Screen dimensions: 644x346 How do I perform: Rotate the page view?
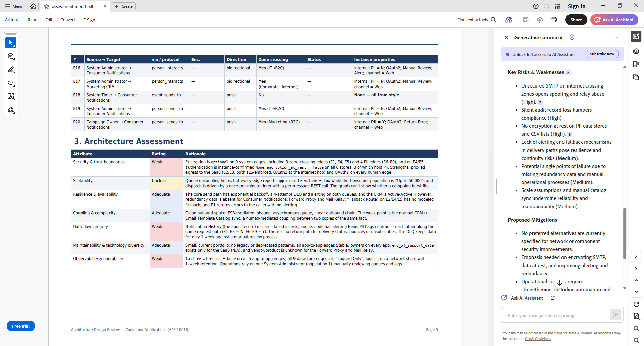click(x=636, y=304)
